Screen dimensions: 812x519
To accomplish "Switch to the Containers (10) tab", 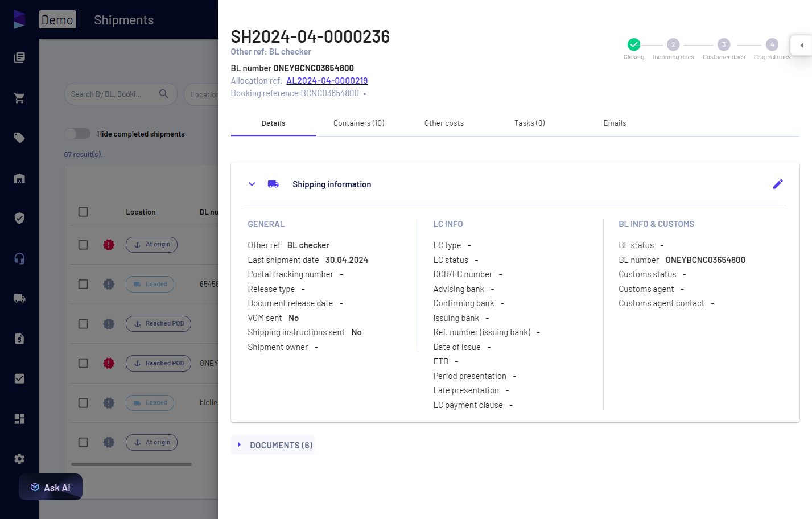I will point(359,123).
